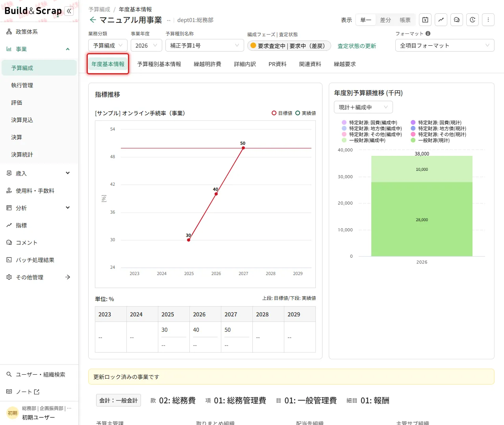The width and height of the screenshot is (504, 425).
Task: Open 決算見込 in the sidebar
Action: (39, 120)
